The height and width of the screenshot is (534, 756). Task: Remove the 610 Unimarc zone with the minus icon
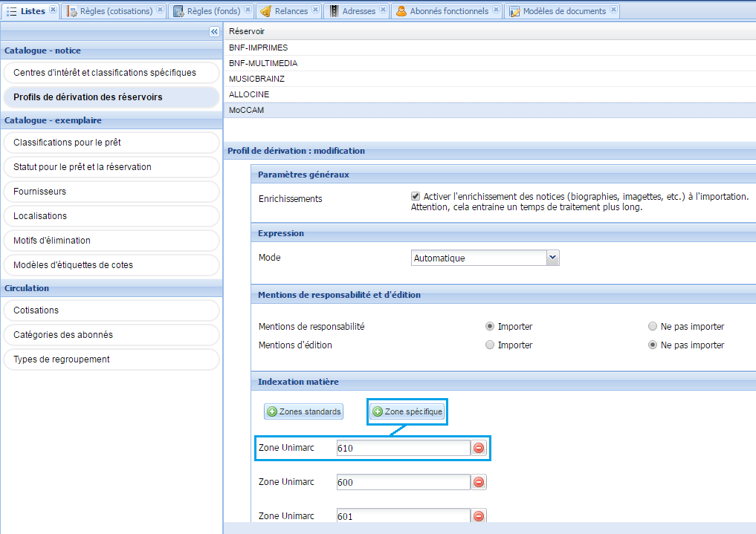(478, 448)
